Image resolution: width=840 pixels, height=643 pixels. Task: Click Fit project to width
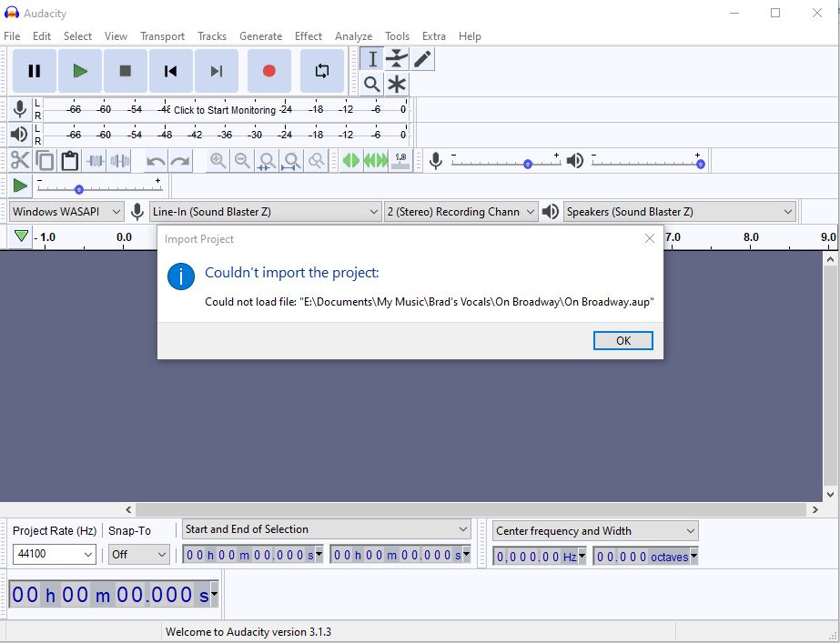291,161
